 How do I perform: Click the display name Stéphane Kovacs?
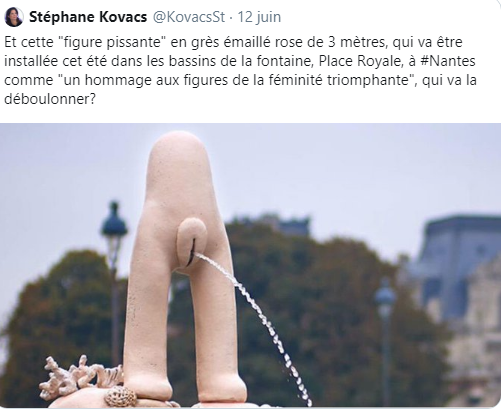[88, 17]
